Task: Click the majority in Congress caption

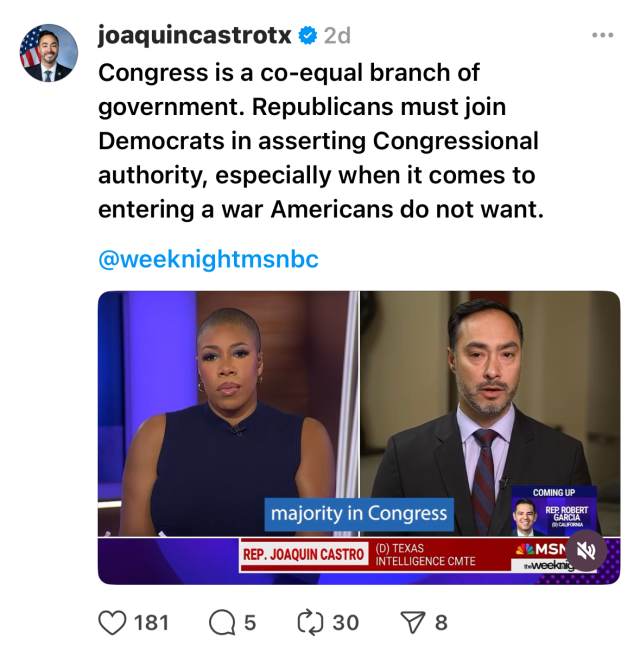Action: (359, 514)
